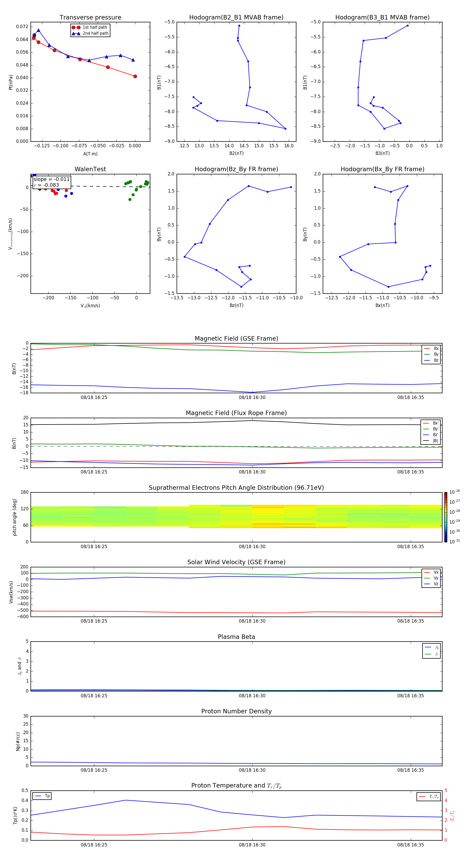The height and width of the screenshot is (868, 473).
Task: Select the '2nd half path' legend entry
Action: click(x=90, y=33)
